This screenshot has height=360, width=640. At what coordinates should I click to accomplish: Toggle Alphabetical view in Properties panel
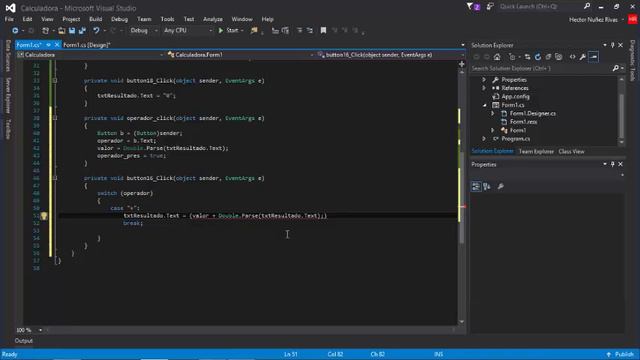(x=487, y=187)
